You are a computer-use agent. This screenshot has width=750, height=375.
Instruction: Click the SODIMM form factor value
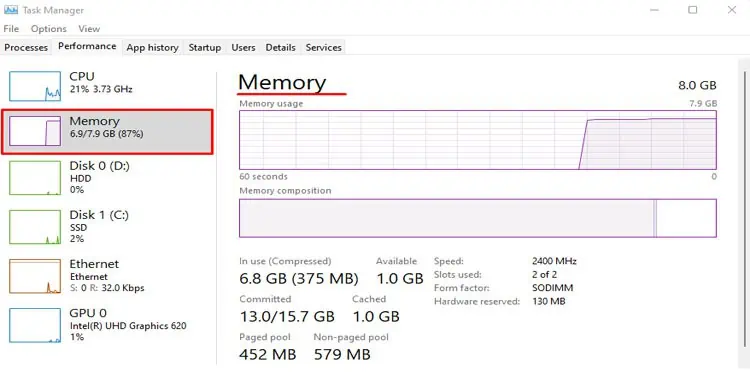pyautogui.click(x=552, y=288)
